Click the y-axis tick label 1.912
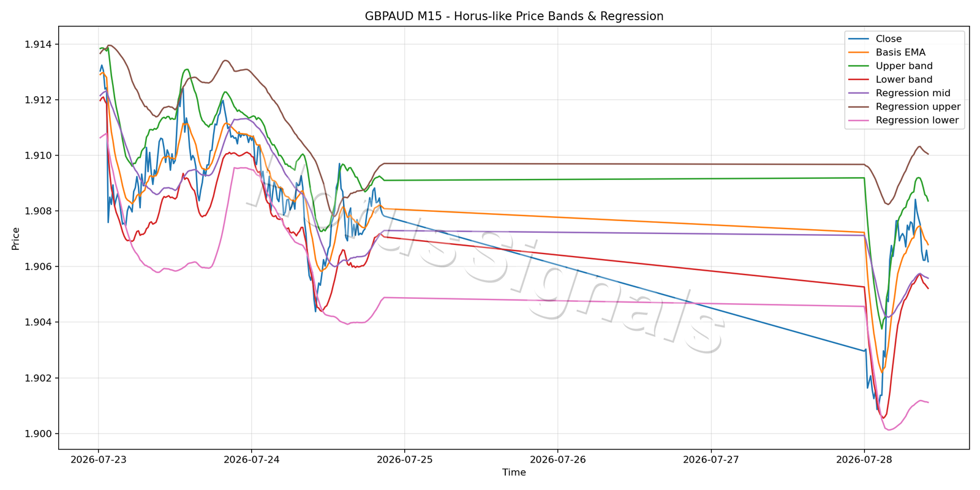 point(38,100)
